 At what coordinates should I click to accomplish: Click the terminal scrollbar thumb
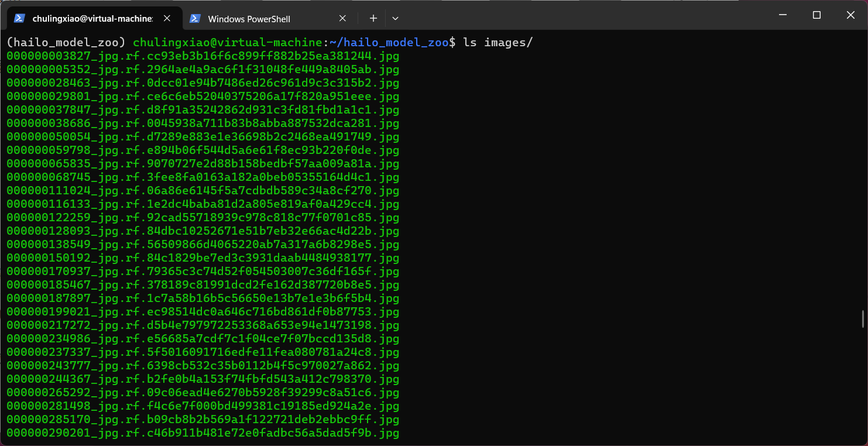point(863,319)
